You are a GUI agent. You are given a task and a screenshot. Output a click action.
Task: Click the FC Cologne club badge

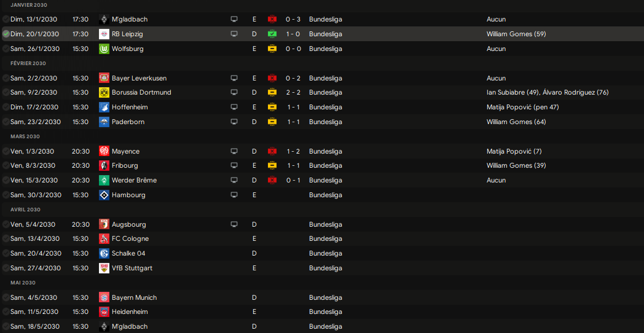[x=104, y=238]
